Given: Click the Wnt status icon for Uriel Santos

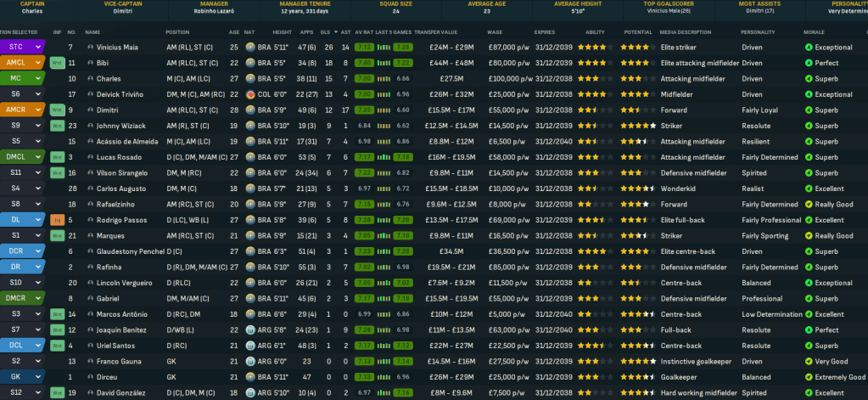Looking at the screenshot, I should pos(58,346).
